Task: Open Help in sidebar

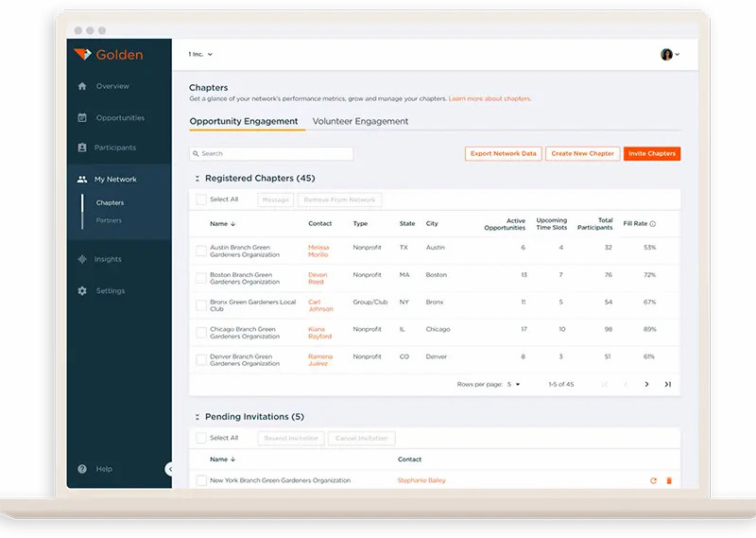Action: (104, 469)
